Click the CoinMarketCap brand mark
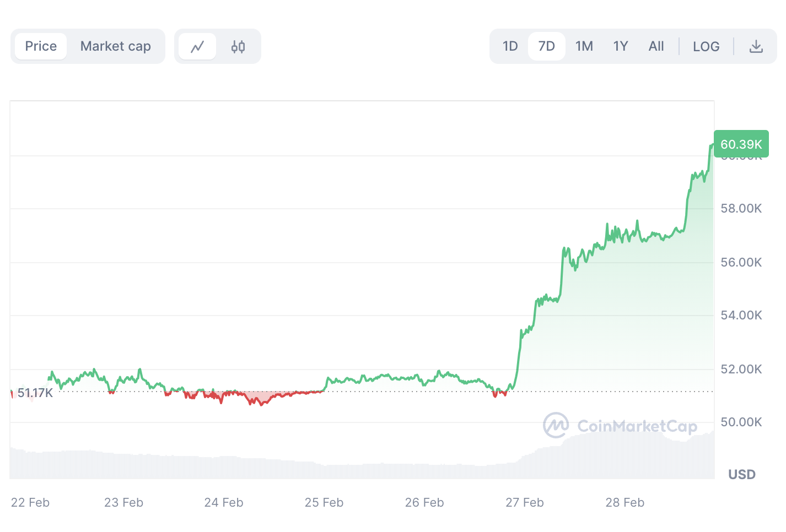Image resolution: width=786 pixels, height=532 pixels. [557, 425]
